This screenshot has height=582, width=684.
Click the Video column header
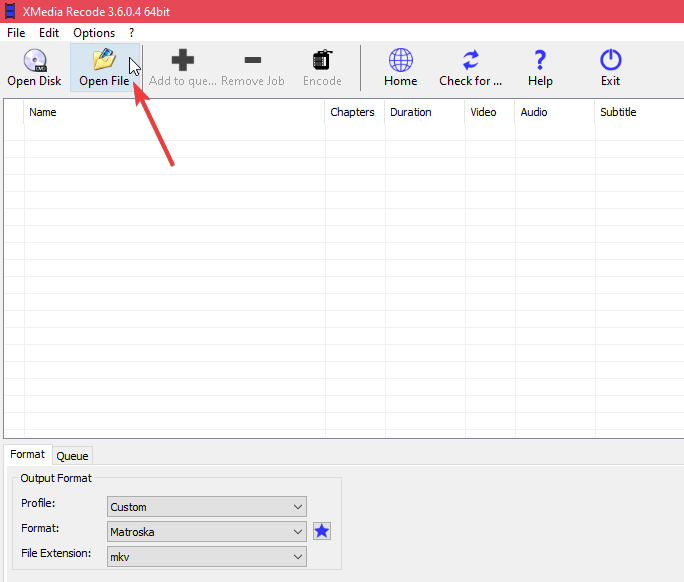coord(490,112)
